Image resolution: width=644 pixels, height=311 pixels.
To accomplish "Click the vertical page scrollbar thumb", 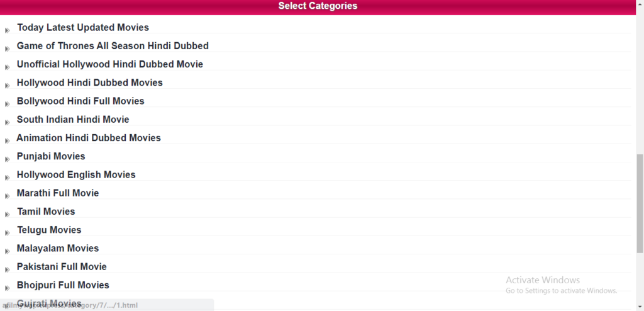I will tap(640, 203).
